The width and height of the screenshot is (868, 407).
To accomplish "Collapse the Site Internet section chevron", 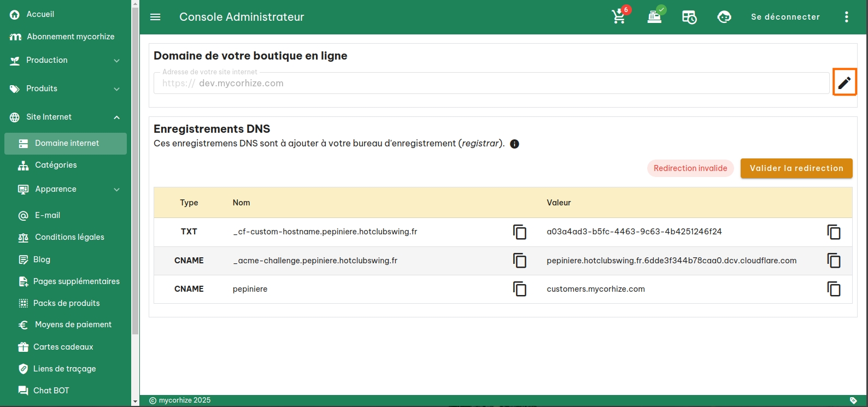I will [x=116, y=117].
